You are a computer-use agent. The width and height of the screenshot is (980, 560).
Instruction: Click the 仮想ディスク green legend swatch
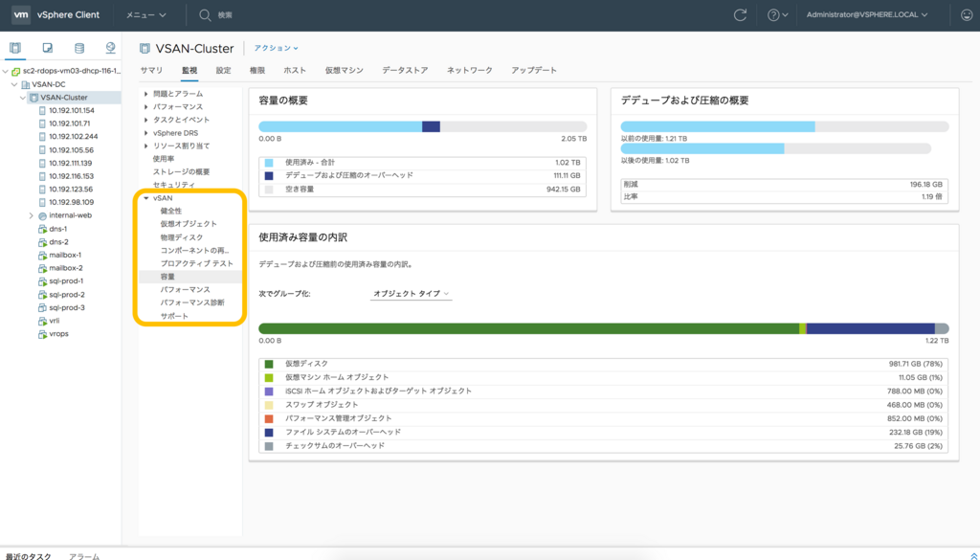[269, 364]
